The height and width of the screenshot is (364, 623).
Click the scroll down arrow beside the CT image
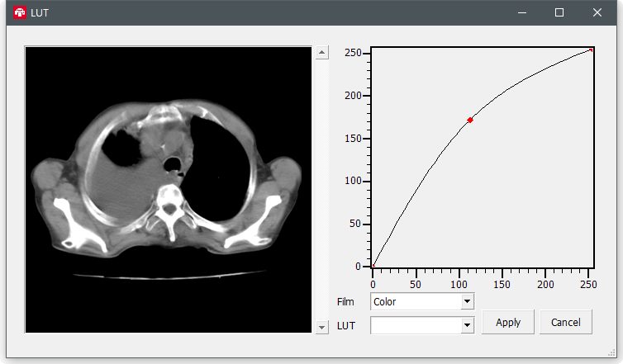coord(322,328)
